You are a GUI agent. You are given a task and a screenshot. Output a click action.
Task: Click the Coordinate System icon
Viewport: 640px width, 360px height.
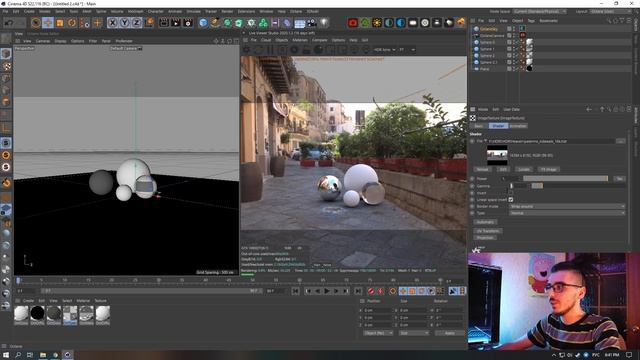pos(149,23)
